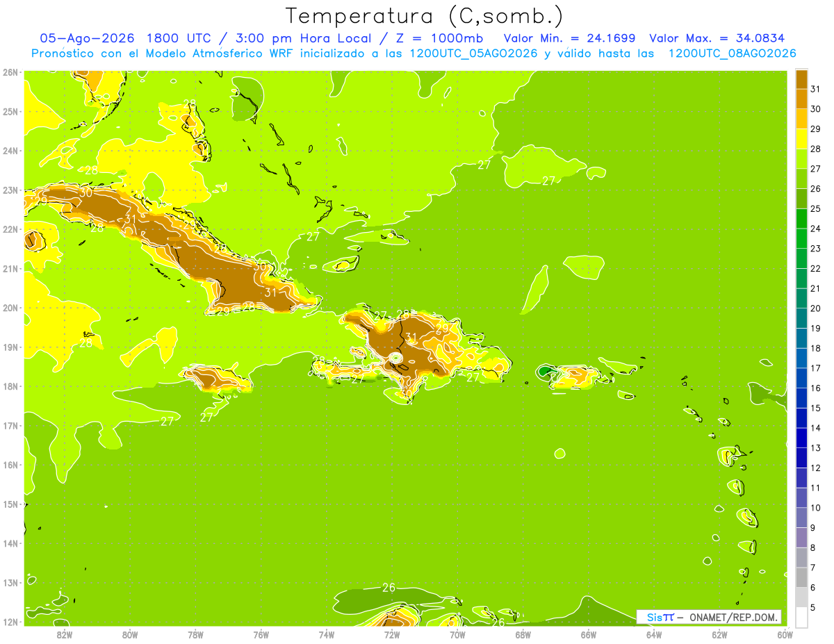Image resolution: width=834 pixels, height=644 pixels.
Task: Click the "1200UTC_08AGO2026" valid-until timestamp
Action: click(732, 53)
